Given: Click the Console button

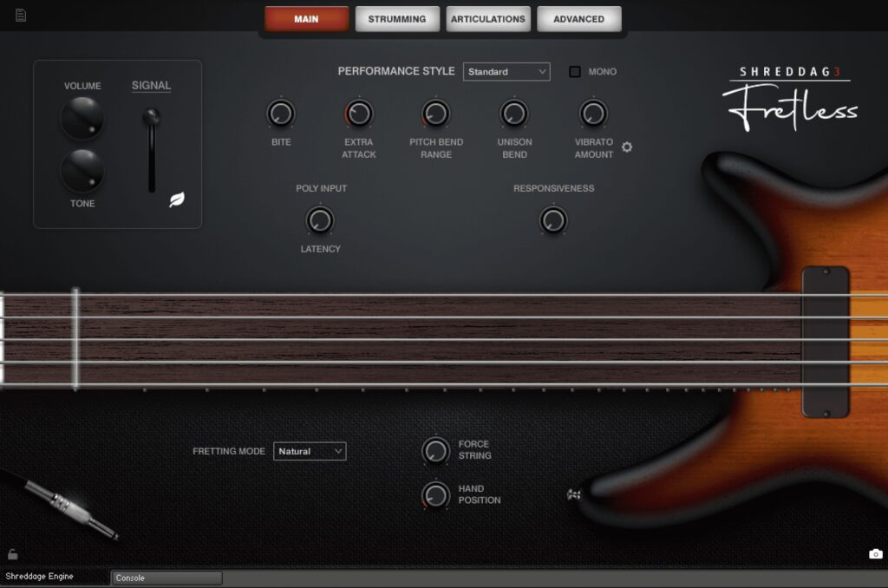Looking at the screenshot, I should (166, 578).
